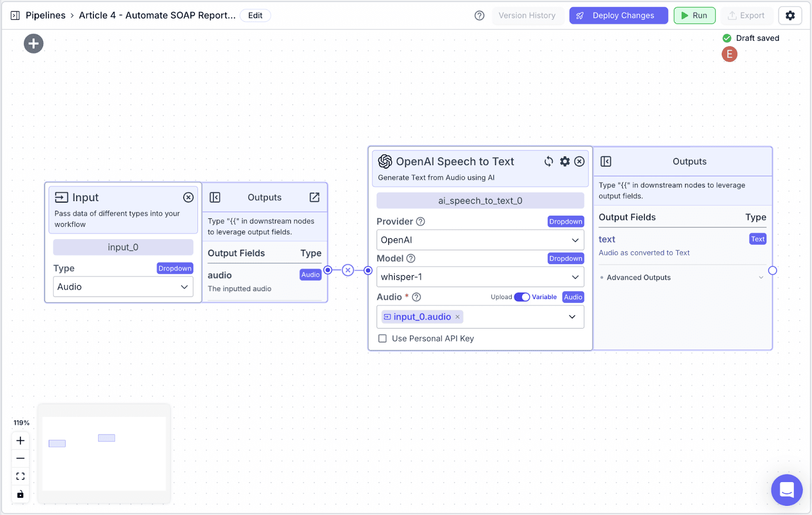
Task: Open the Audio variable dropdown arrow
Action: 572,317
